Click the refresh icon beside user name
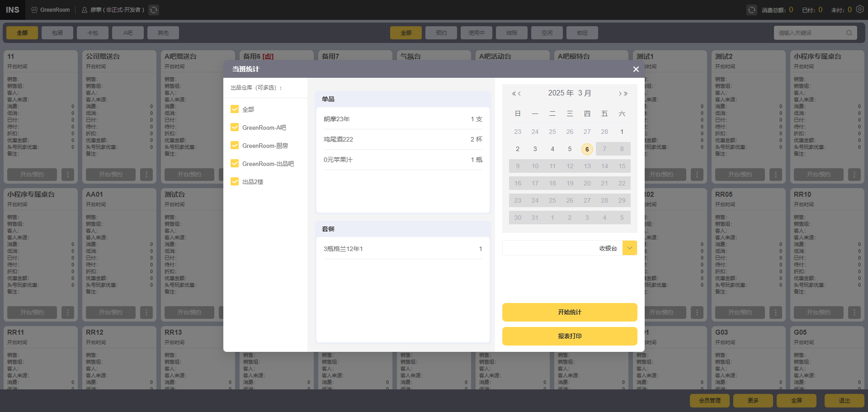Image resolution: width=868 pixels, height=412 pixels. click(x=154, y=10)
